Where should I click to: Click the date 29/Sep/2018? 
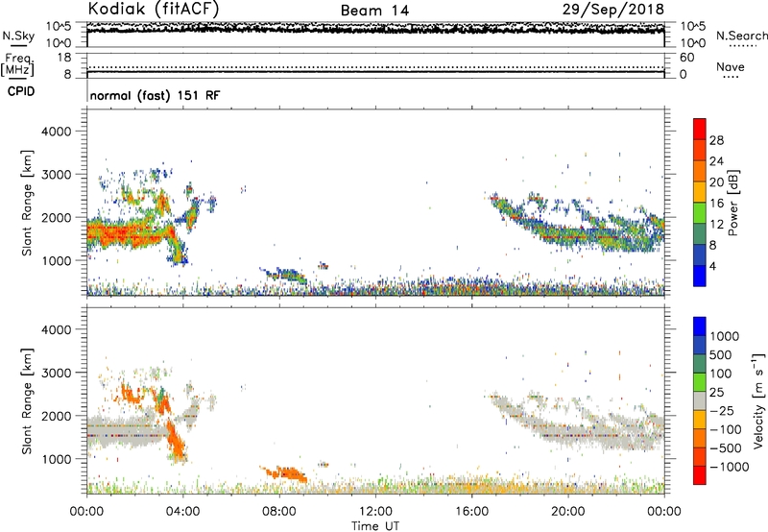(613, 9)
